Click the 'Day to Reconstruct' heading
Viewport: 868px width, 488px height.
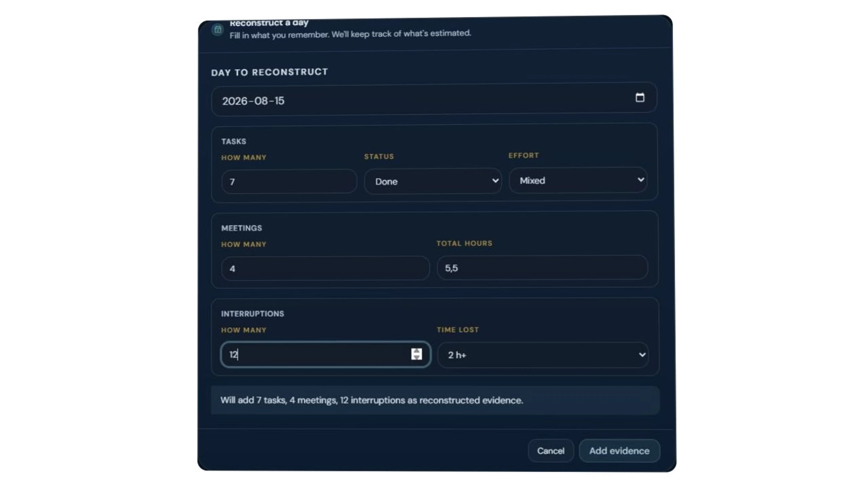(269, 72)
